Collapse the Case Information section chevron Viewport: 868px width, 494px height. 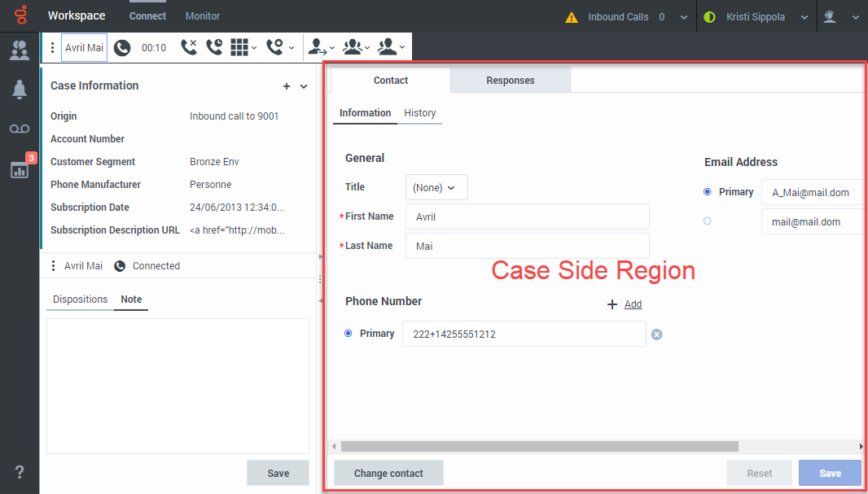coord(304,86)
